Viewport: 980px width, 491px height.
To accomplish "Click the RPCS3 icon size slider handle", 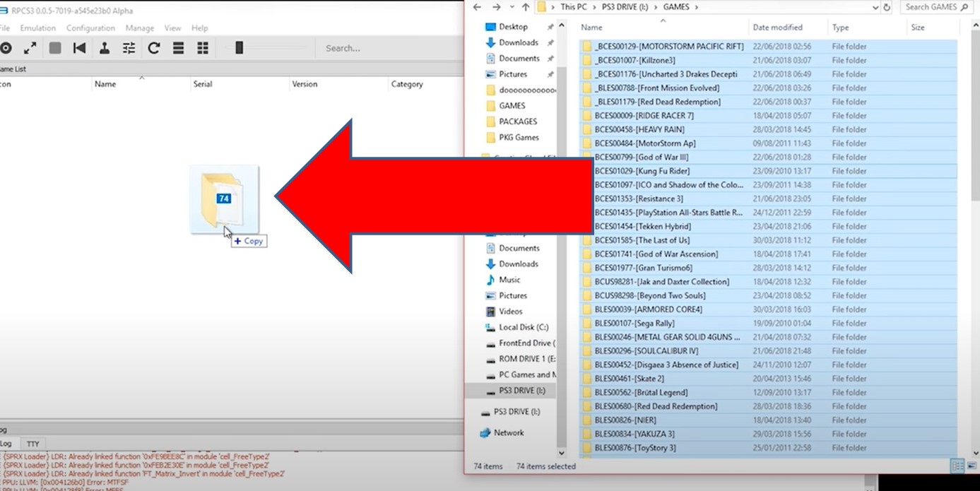I will [239, 48].
